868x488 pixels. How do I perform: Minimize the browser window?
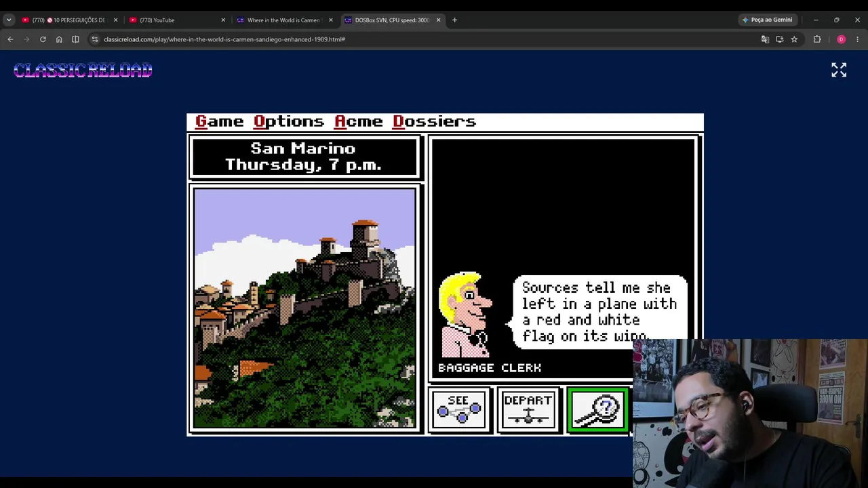pyautogui.click(x=816, y=20)
